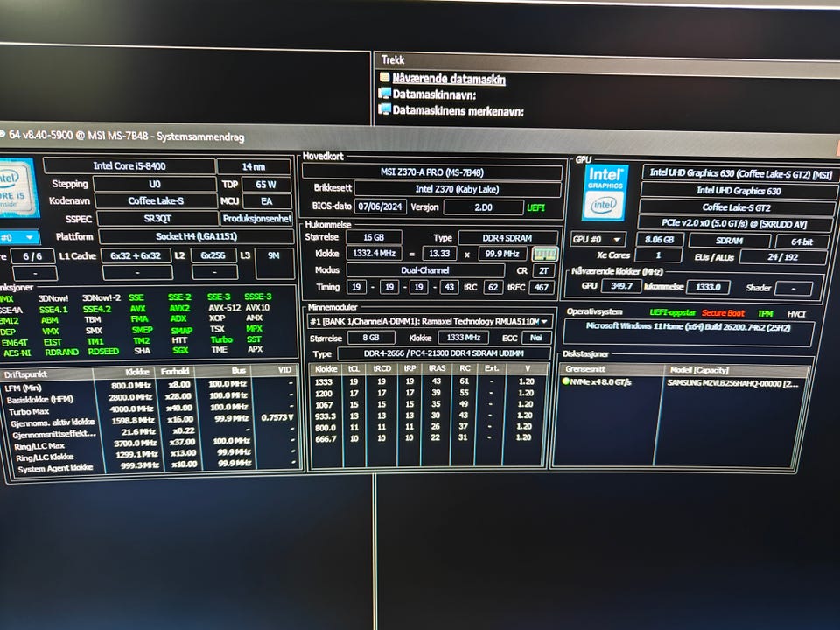Screen dimensions: 840x630
Task: Click the Produksjonsenhet button
Action: point(256,219)
